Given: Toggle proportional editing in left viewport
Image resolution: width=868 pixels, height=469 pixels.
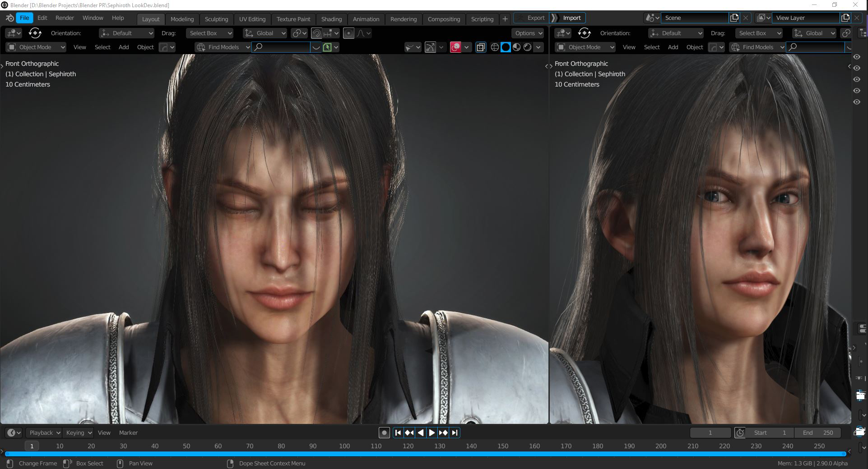Looking at the screenshot, I should (348, 33).
